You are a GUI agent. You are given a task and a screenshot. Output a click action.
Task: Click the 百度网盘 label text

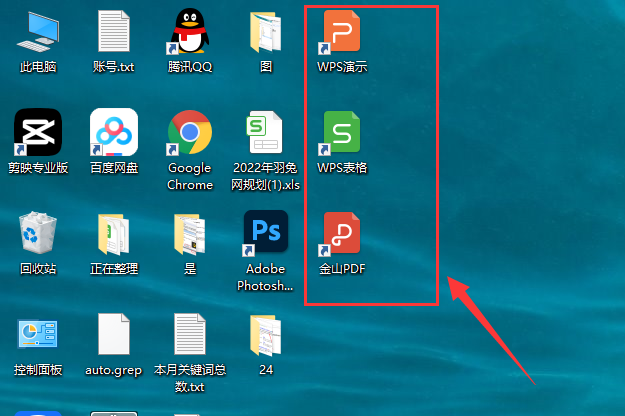click(x=114, y=168)
